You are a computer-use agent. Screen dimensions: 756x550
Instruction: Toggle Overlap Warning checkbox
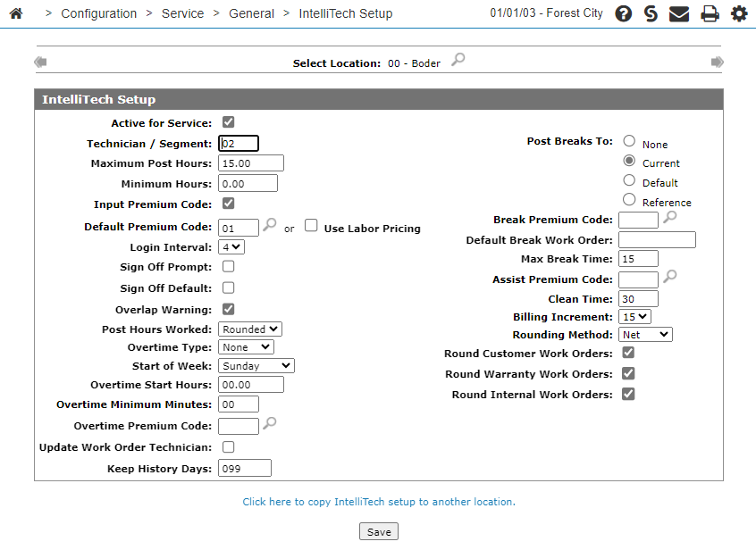pos(229,309)
